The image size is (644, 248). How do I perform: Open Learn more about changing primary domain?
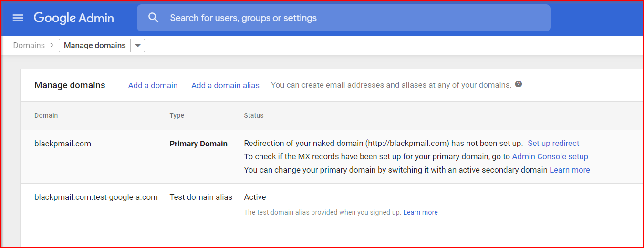(x=570, y=170)
